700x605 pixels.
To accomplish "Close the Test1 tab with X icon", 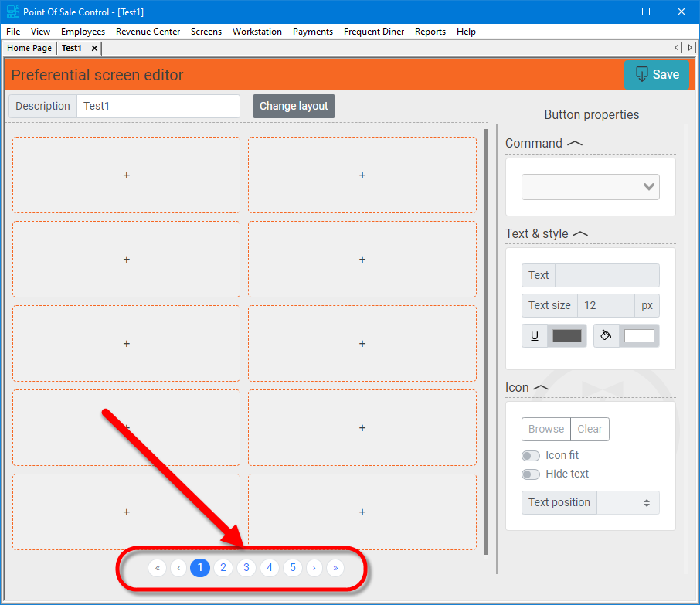I will [94, 48].
